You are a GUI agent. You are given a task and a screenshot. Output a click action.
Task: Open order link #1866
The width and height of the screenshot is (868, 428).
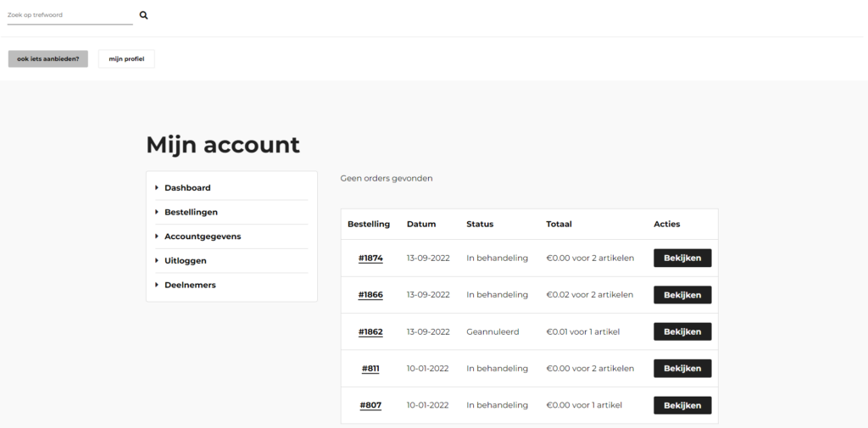click(370, 295)
